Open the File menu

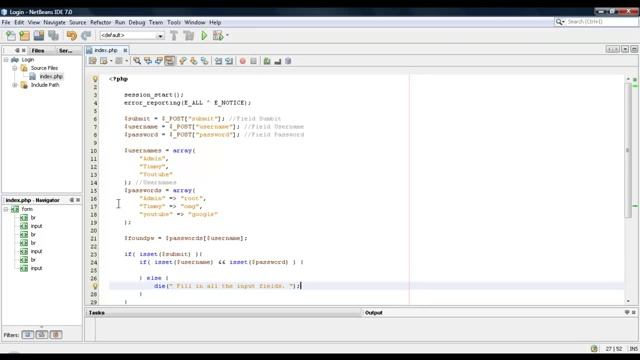(6, 22)
